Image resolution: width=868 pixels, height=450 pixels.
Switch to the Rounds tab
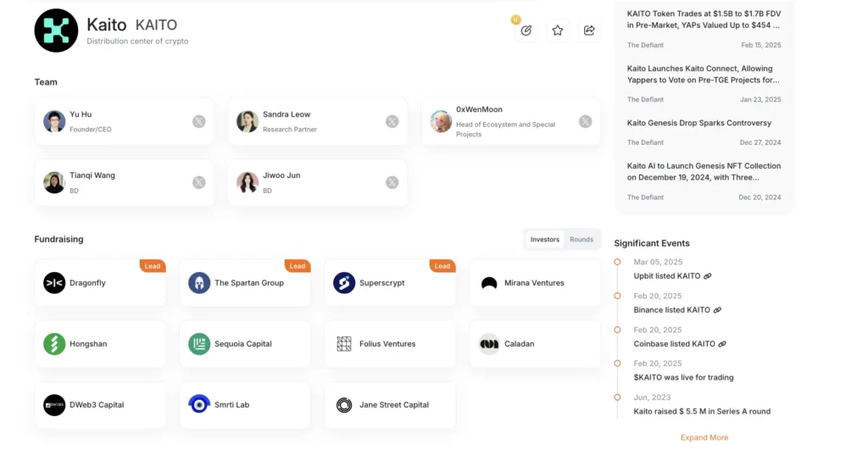coord(581,240)
